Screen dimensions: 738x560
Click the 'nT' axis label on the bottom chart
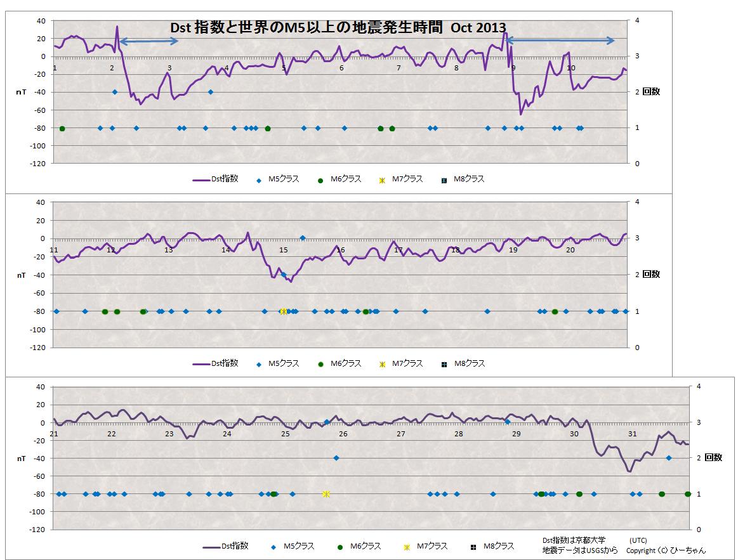(22, 458)
